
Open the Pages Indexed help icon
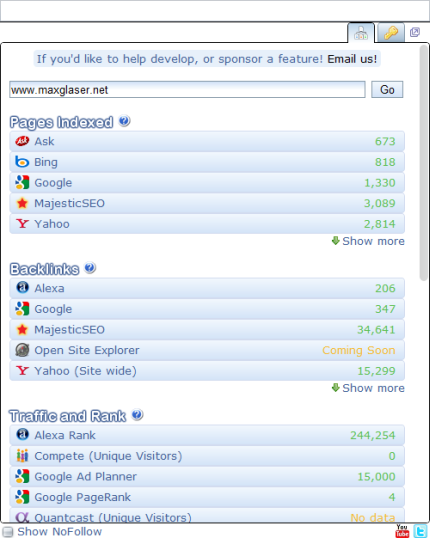pos(124,121)
